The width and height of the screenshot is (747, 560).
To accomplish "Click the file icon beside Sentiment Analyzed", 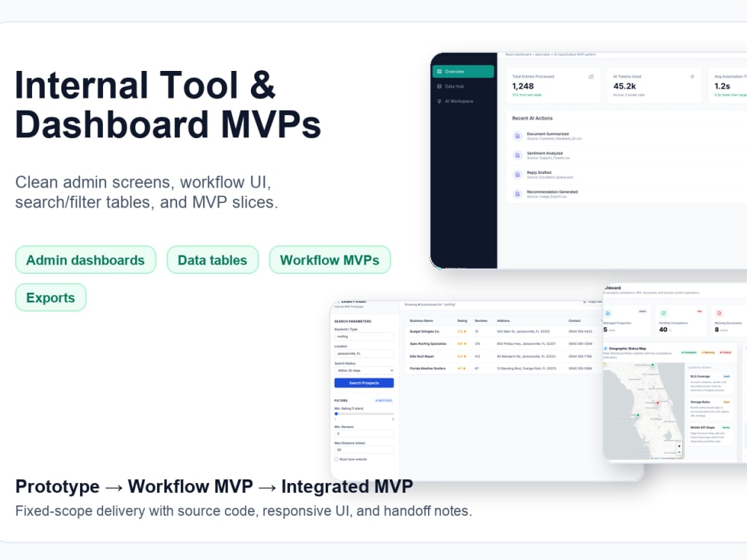I will [x=518, y=155].
